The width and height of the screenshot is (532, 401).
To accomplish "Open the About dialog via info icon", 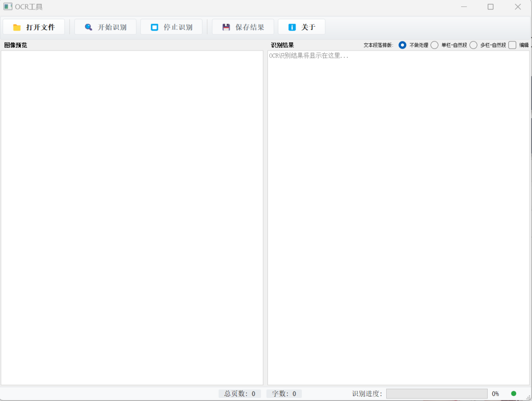I will [292, 27].
